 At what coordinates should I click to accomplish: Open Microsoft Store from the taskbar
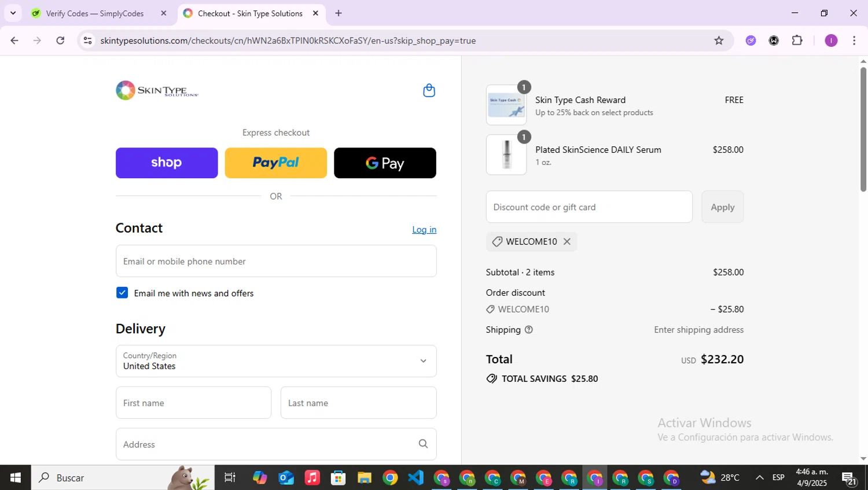[338, 477]
